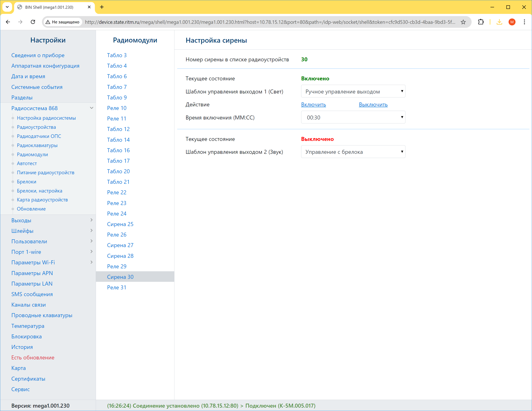Open Аппаратная конфигурация
The height and width of the screenshot is (411, 532).
tap(45, 66)
